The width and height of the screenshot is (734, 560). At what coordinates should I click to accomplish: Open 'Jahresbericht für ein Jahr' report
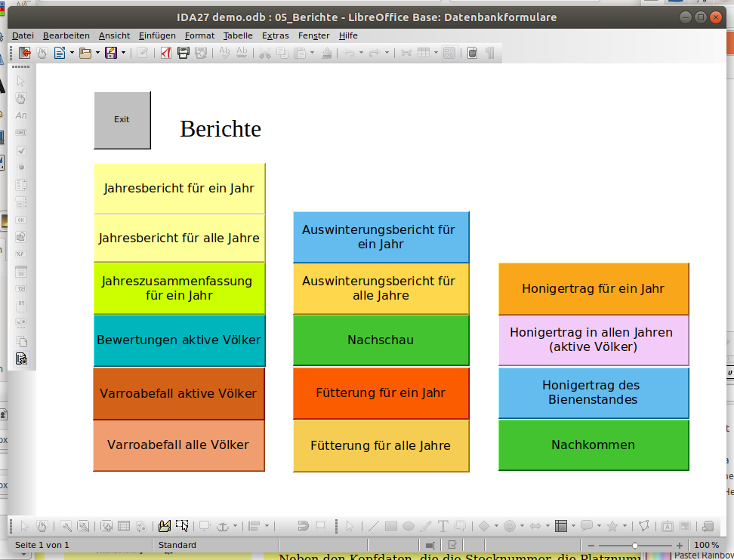pyautogui.click(x=179, y=189)
